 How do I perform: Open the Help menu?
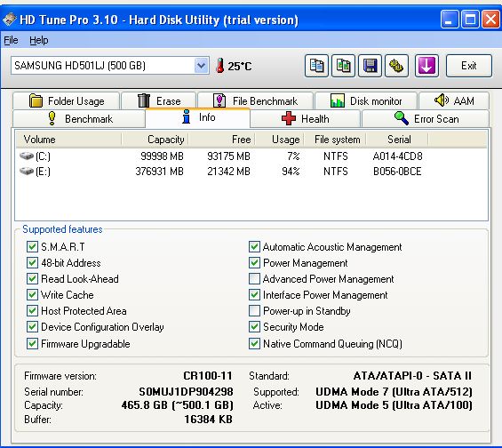pos(39,40)
